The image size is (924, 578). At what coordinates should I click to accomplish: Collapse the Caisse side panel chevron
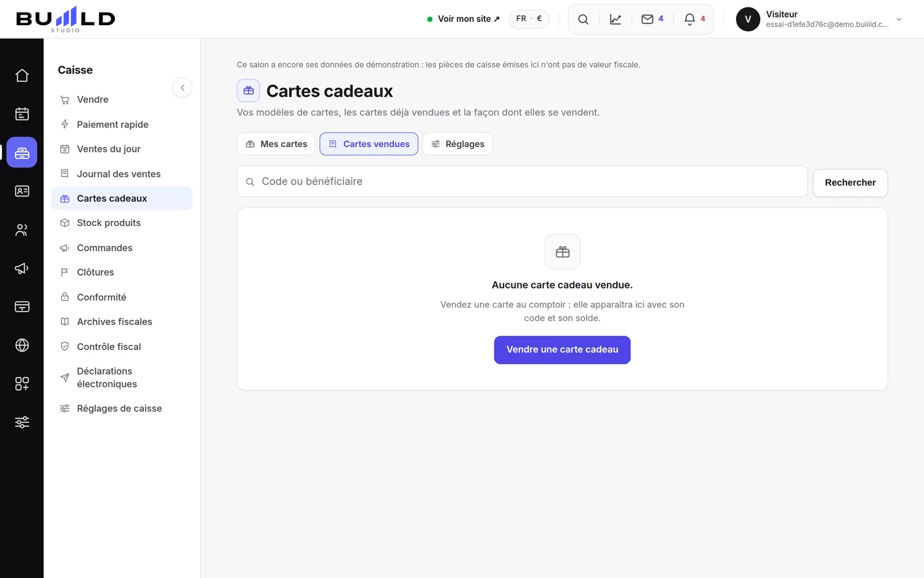[182, 88]
